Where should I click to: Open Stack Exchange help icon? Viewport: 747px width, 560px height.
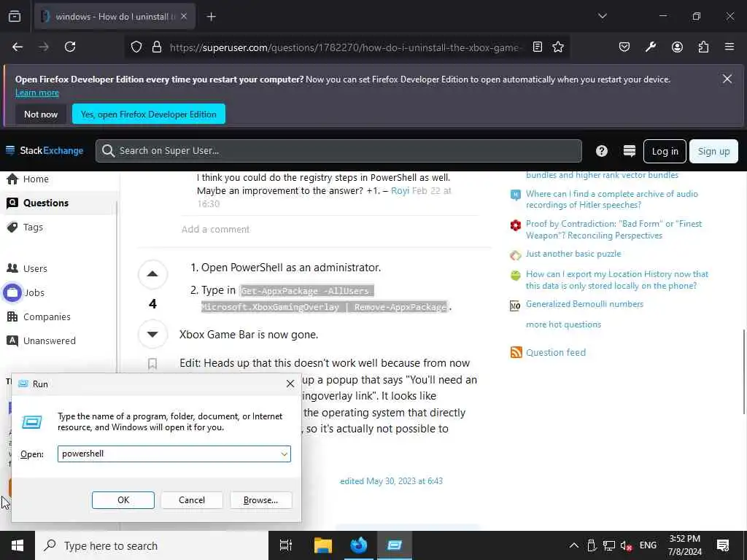pos(602,151)
